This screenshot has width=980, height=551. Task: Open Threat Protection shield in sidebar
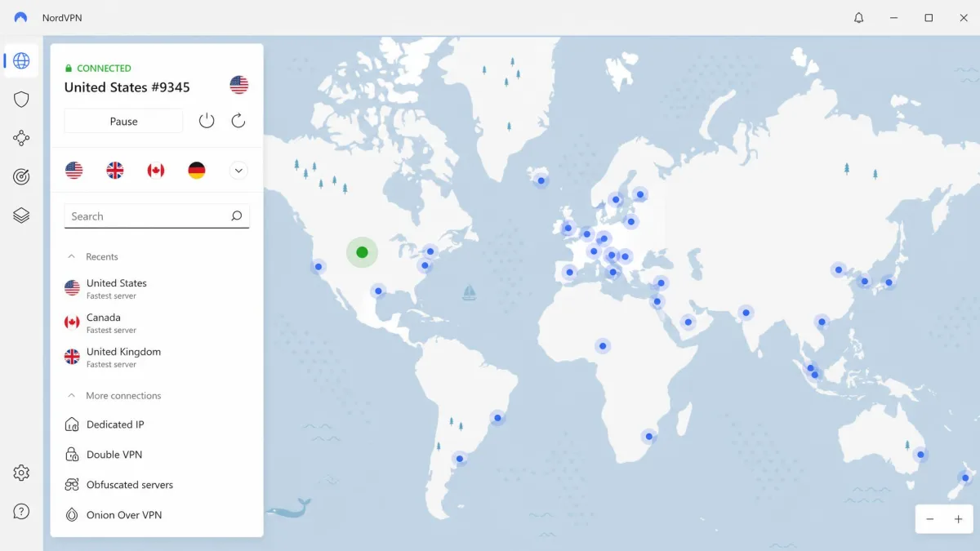(x=21, y=100)
